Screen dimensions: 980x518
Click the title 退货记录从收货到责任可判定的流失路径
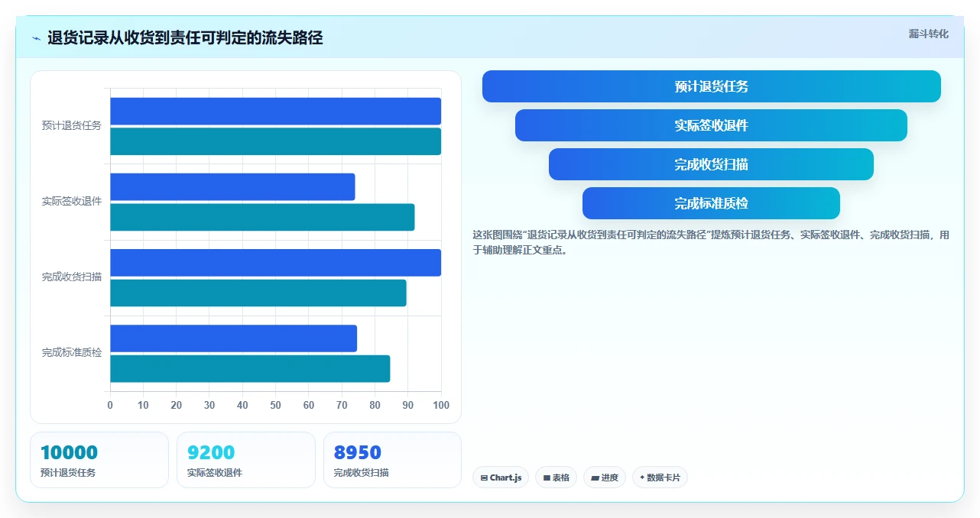click(x=185, y=38)
